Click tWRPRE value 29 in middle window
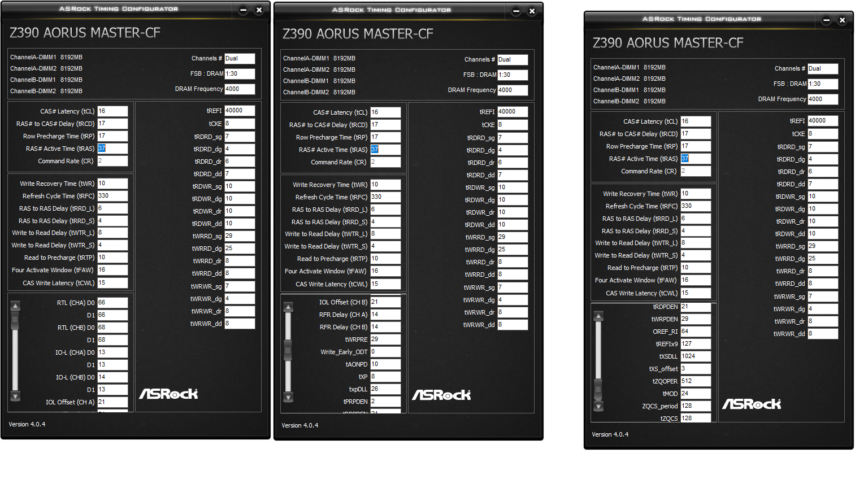 click(385, 339)
